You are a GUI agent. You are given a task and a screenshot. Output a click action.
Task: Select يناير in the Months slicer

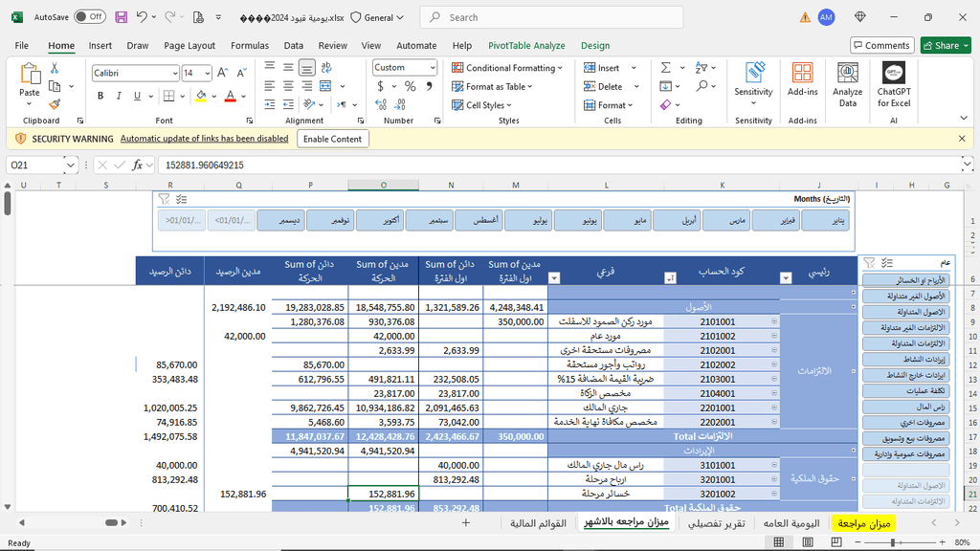point(826,221)
